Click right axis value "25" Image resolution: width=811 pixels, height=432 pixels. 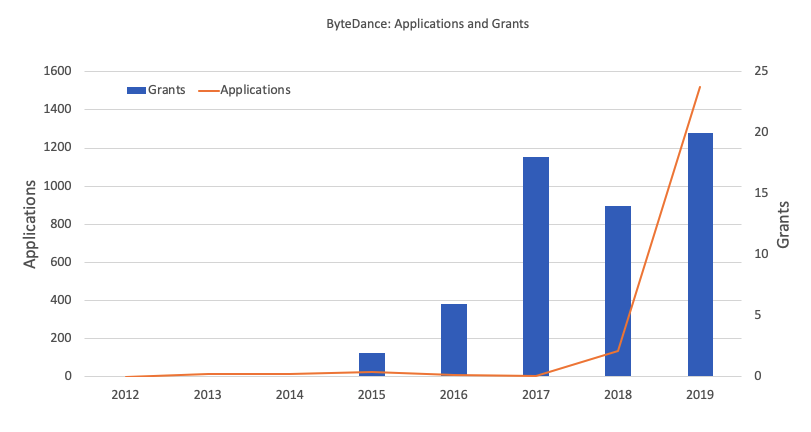761,71
